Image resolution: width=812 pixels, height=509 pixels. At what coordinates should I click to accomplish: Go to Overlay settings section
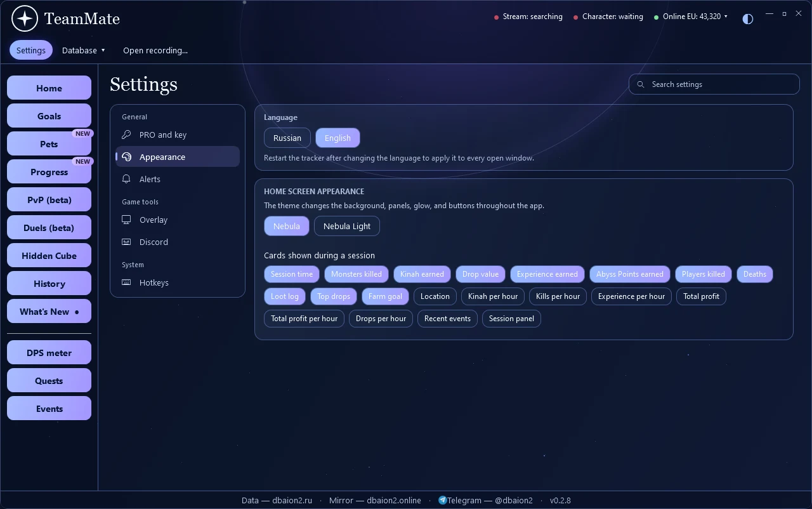point(178,220)
